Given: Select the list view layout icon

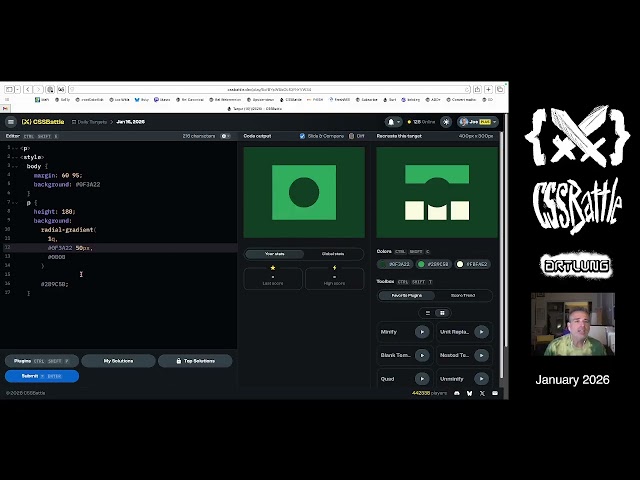Looking at the screenshot, I should (x=428, y=313).
